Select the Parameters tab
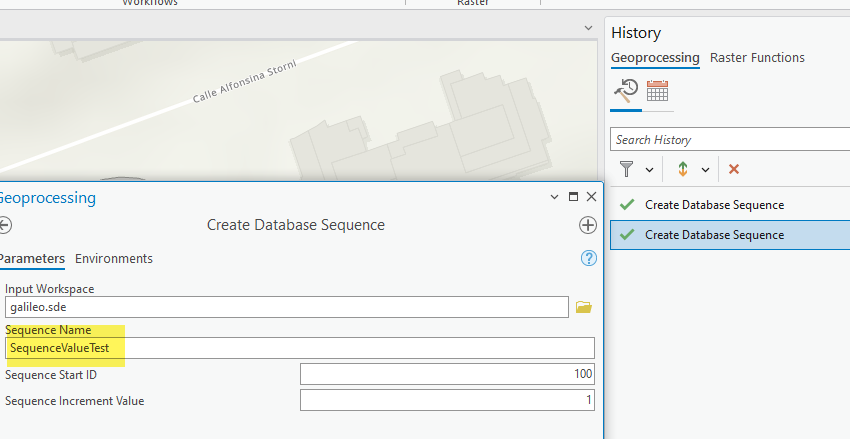Screen dimensions: 850x439 [31, 258]
